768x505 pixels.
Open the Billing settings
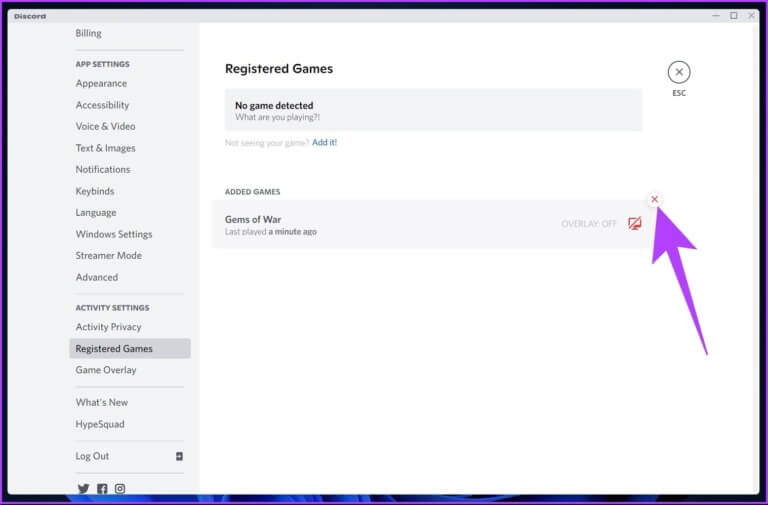pos(89,33)
